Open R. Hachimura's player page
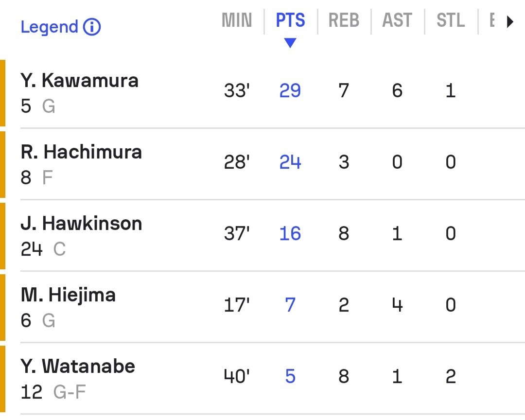525x420 pixels. click(x=81, y=152)
